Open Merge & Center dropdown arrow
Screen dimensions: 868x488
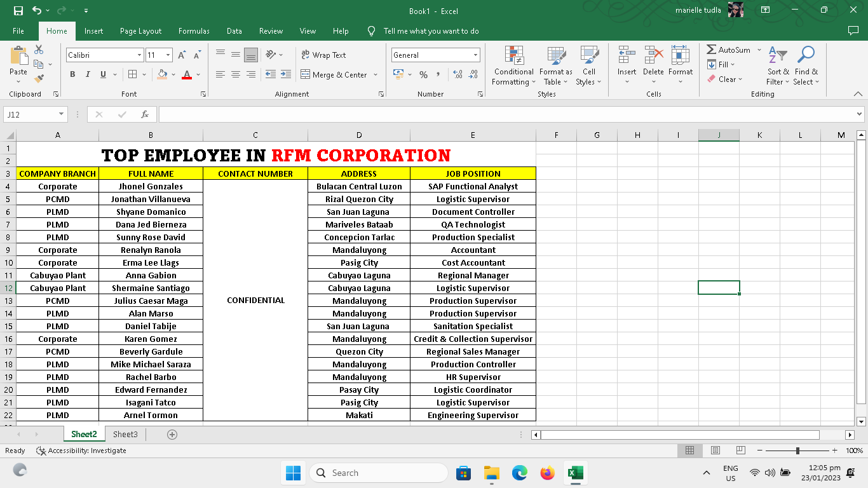point(376,75)
